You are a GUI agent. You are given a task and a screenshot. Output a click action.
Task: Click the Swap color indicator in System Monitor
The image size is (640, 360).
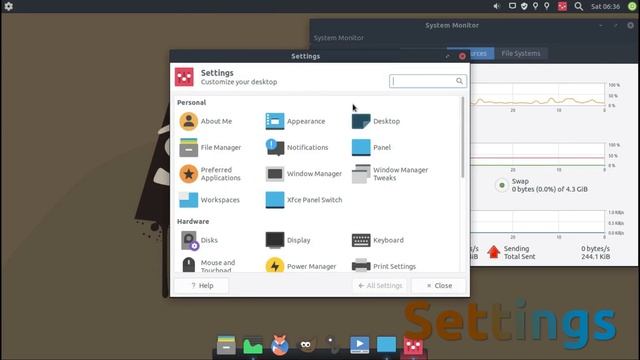pyautogui.click(x=502, y=185)
